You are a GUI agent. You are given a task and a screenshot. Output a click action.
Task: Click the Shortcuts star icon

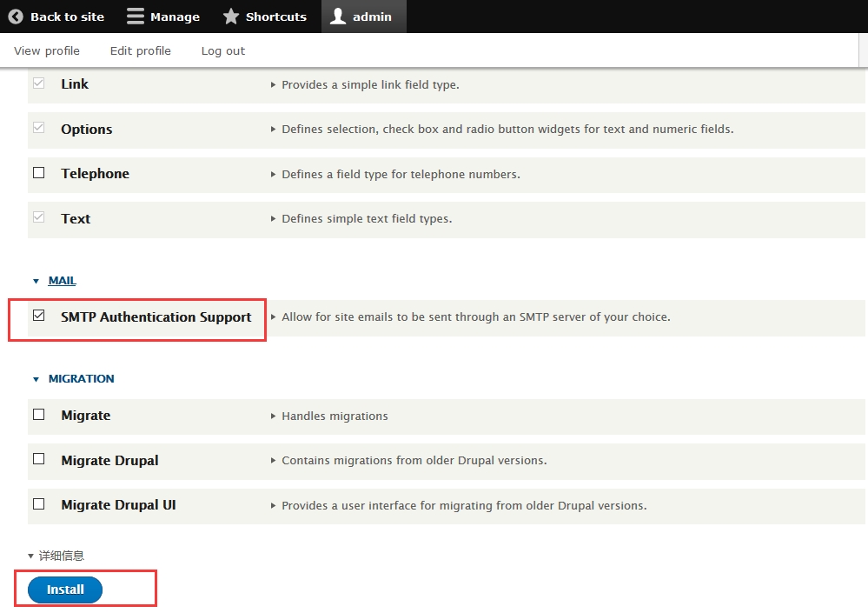click(230, 17)
